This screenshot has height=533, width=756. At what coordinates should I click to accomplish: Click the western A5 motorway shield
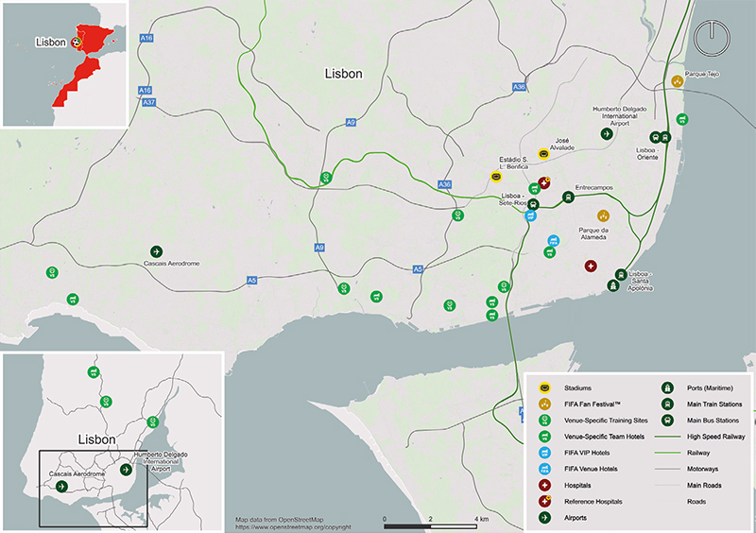[x=251, y=281]
